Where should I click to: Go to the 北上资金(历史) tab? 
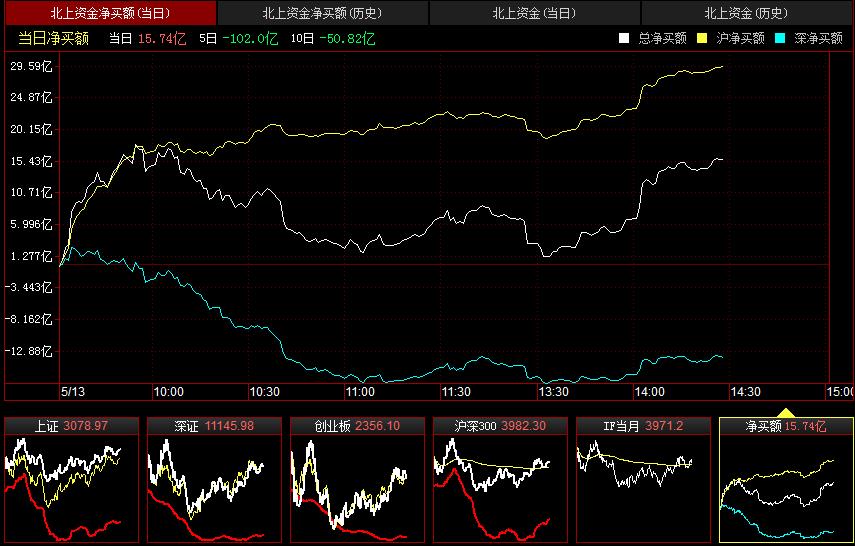(x=745, y=13)
